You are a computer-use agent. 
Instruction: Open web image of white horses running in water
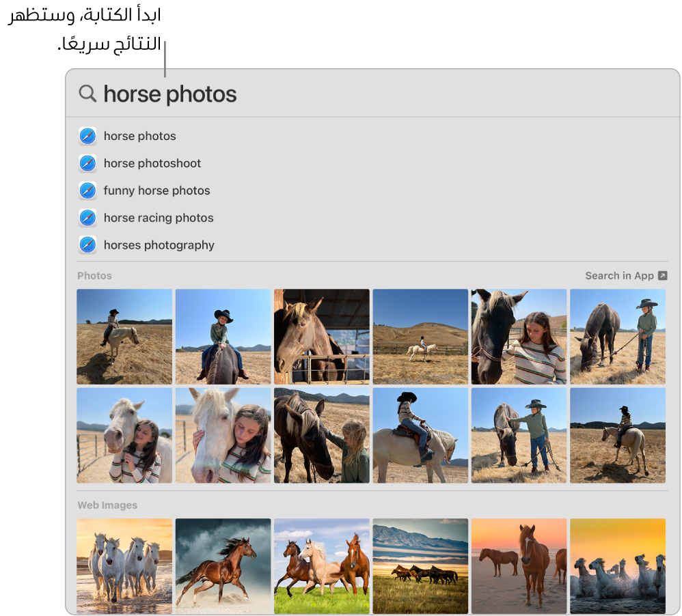pyautogui.click(x=124, y=565)
